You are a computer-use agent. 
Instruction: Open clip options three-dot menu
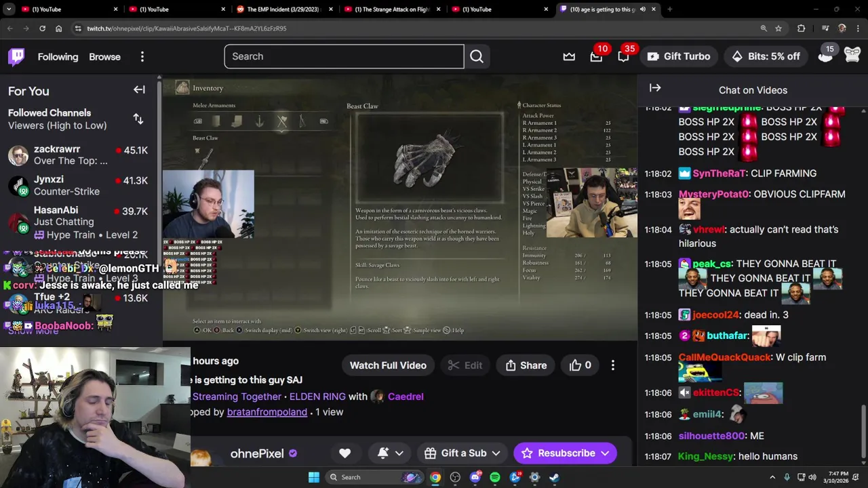click(x=612, y=365)
